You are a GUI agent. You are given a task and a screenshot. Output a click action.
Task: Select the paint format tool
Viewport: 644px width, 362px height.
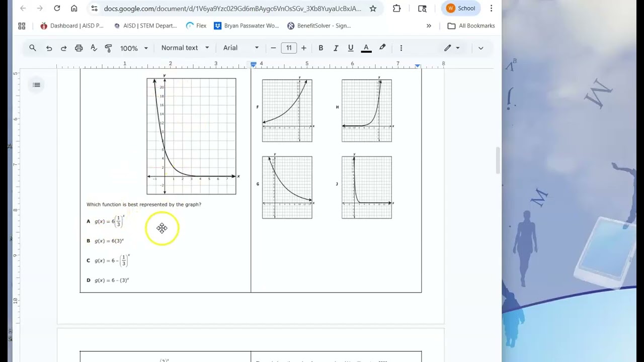[108, 48]
